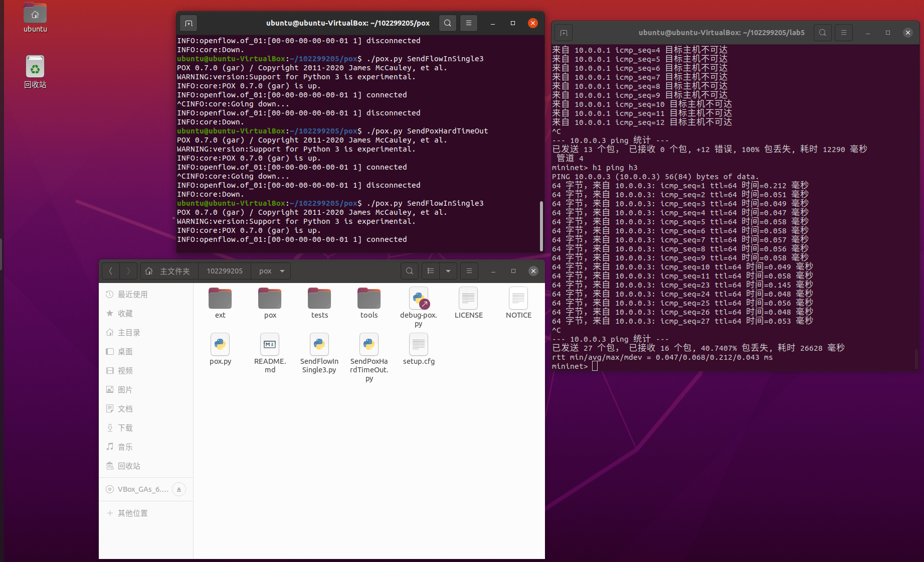924x562 pixels.
Task: Select the tools folder
Action: [x=369, y=303]
